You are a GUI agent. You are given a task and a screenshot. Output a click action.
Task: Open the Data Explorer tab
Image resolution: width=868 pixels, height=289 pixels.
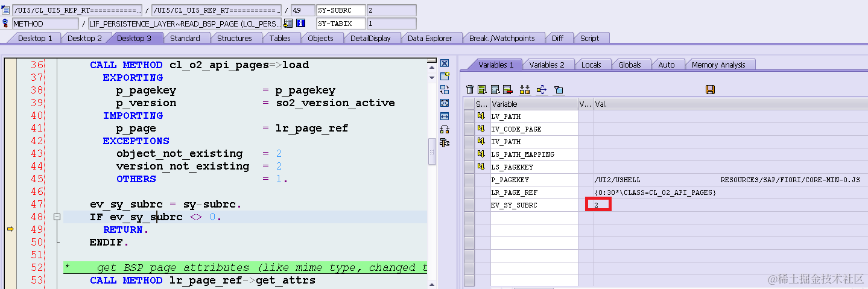click(429, 38)
